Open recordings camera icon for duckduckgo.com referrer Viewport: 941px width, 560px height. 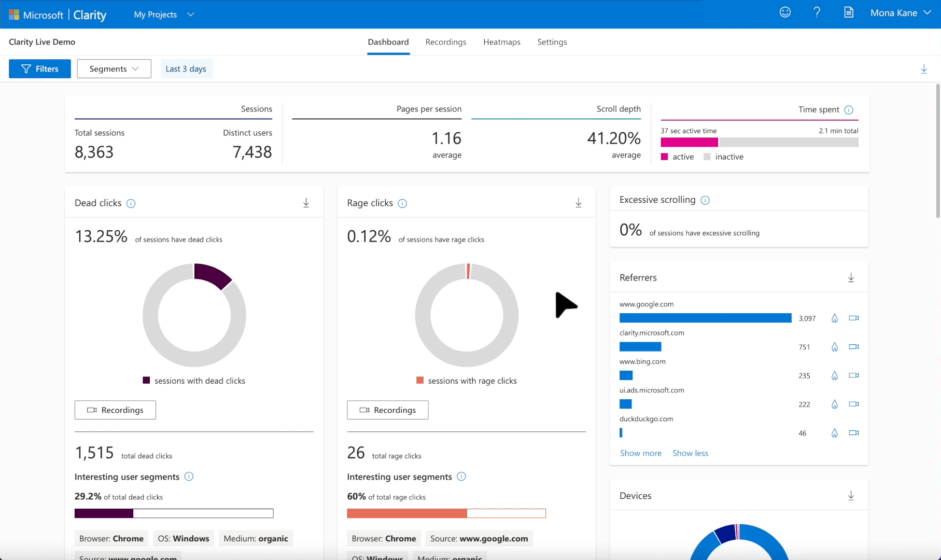tap(854, 432)
